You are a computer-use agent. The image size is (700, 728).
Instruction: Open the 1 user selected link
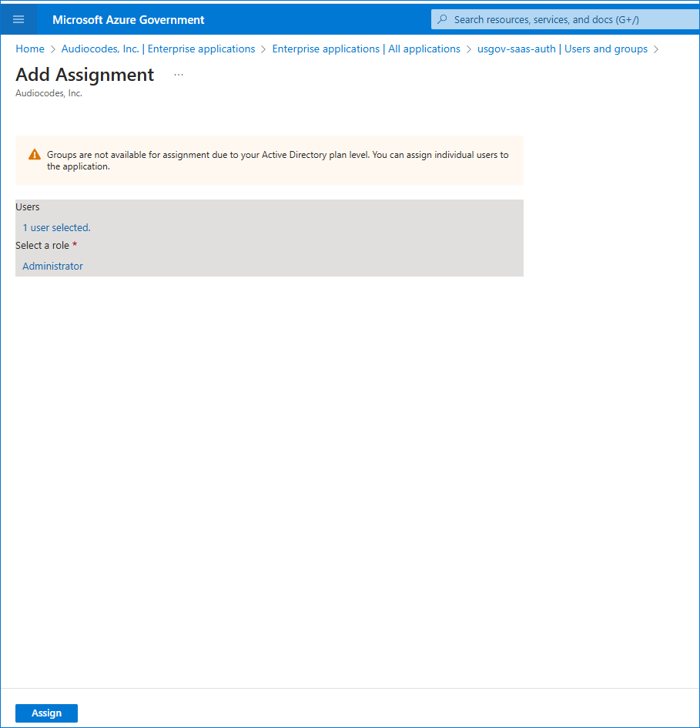[x=57, y=227]
